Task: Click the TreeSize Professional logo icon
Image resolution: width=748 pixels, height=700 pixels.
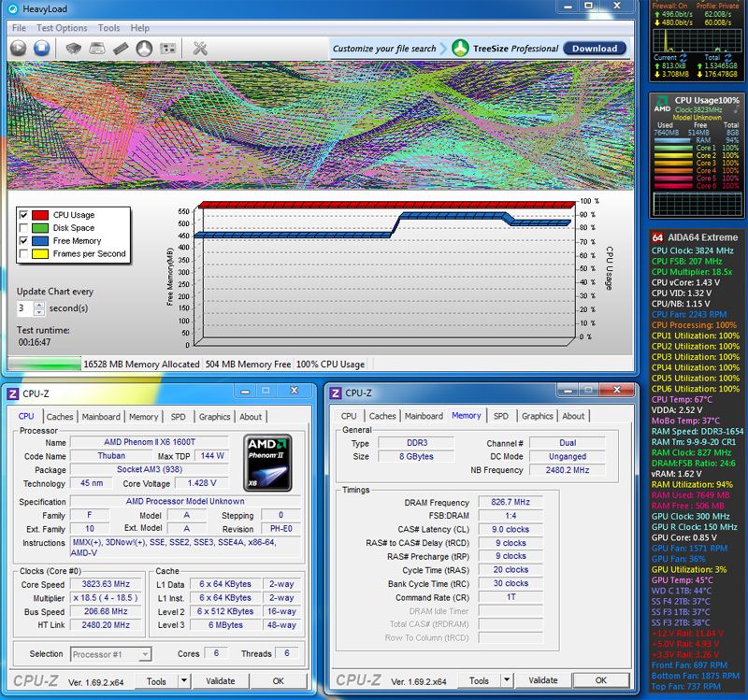Action: 459,48
